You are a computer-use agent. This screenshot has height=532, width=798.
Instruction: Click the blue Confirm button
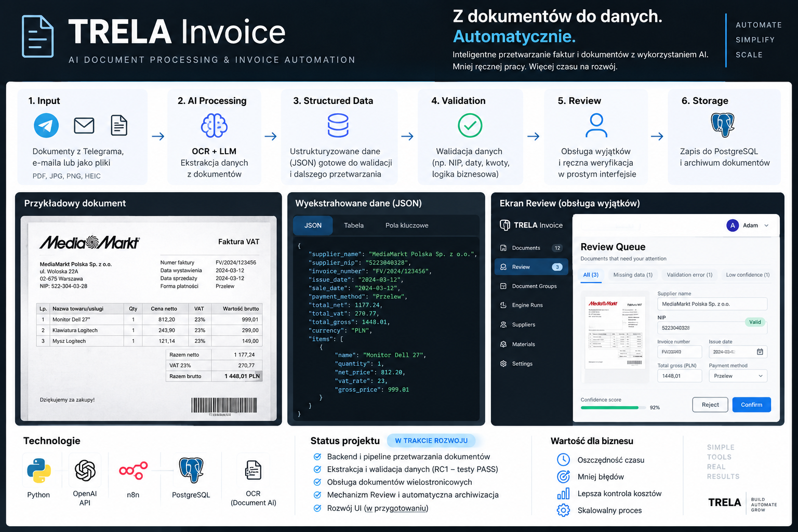point(752,405)
